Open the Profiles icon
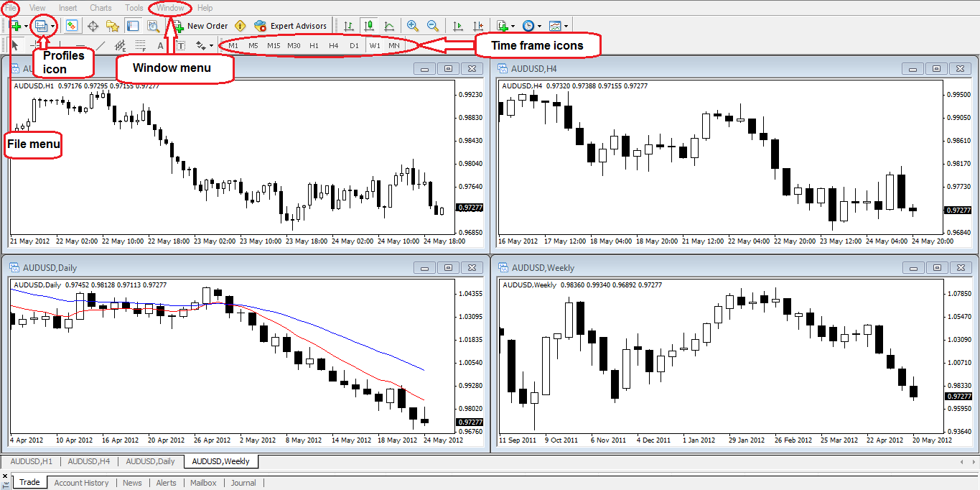Image resolution: width=980 pixels, height=490 pixels. [41, 26]
